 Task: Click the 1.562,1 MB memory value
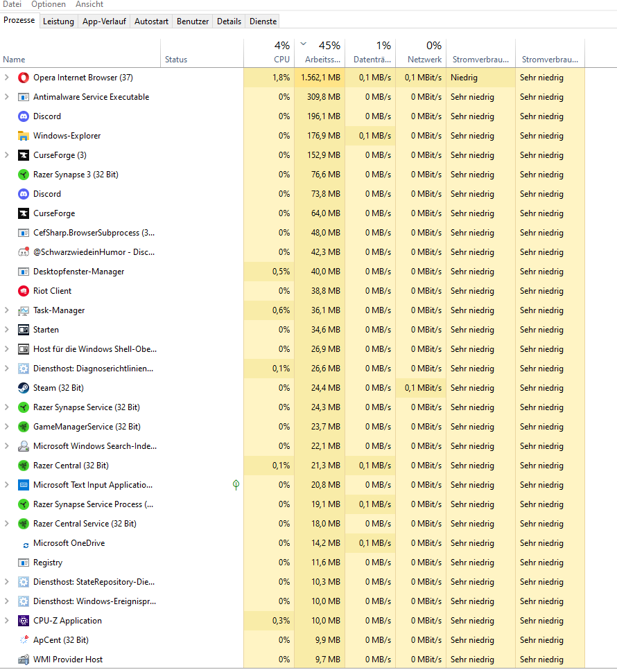coord(321,78)
